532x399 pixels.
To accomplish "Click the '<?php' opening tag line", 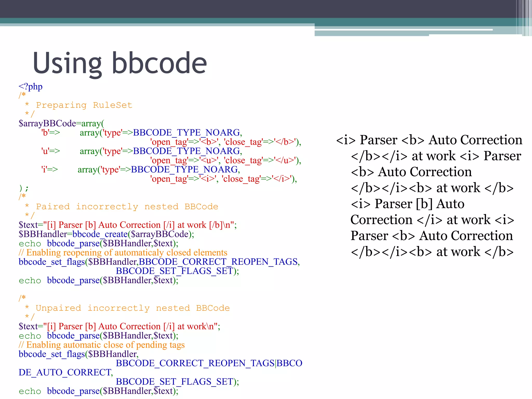I will [x=30, y=87].
